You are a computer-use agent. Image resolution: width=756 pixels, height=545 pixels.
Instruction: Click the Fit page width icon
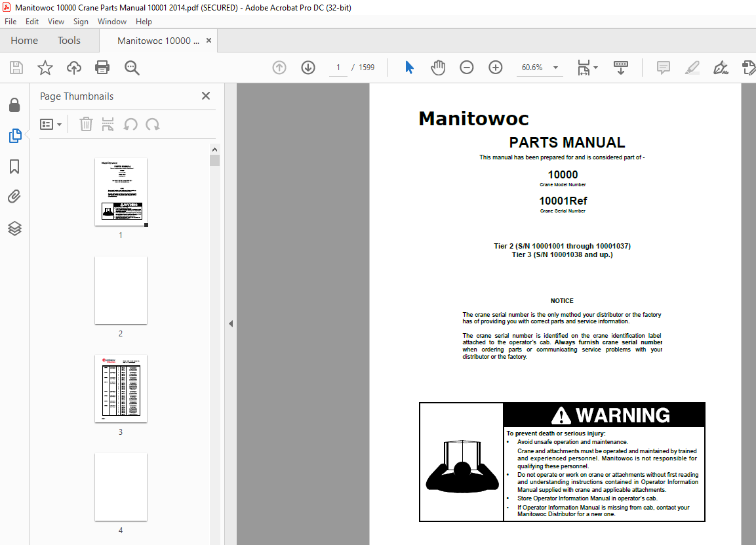pyautogui.click(x=584, y=68)
